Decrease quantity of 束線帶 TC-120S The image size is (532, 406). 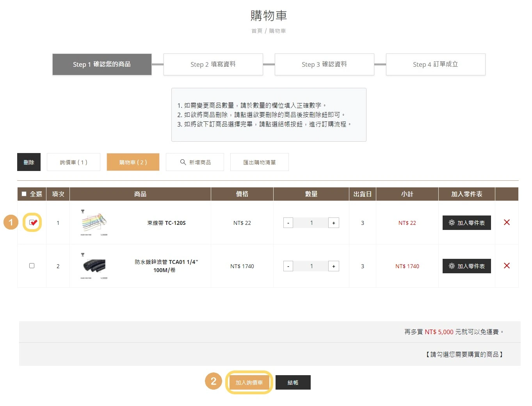288,223
